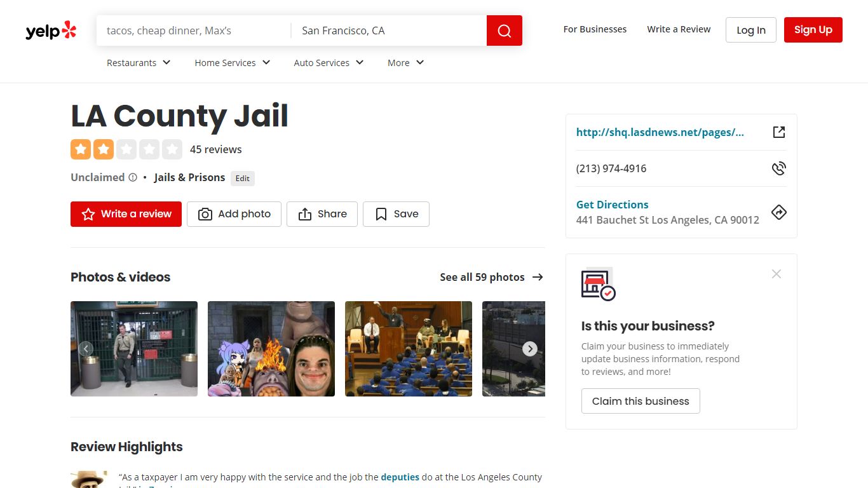
Task: Open Write a Review in header
Action: (x=679, y=29)
